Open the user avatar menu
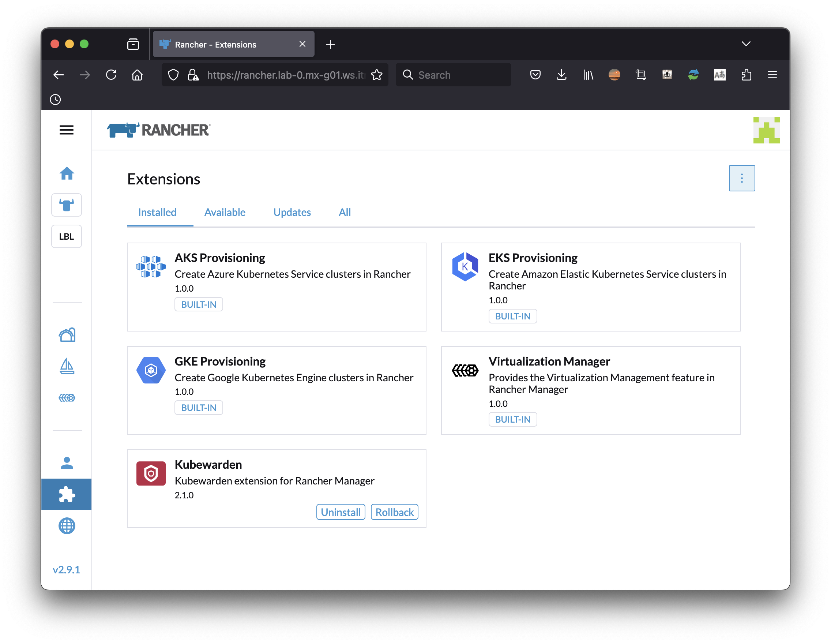Image resolution: width=831 pixels, height=644 pixels. [x=766, y=130]
